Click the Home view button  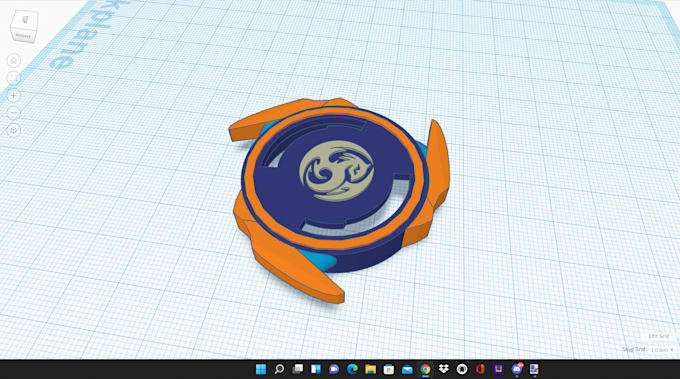coord(14,60)
